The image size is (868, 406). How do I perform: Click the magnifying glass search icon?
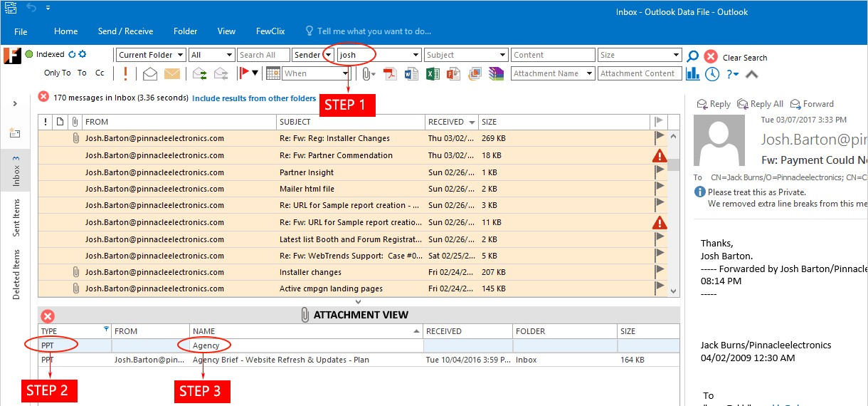click(x=692, y=56)
